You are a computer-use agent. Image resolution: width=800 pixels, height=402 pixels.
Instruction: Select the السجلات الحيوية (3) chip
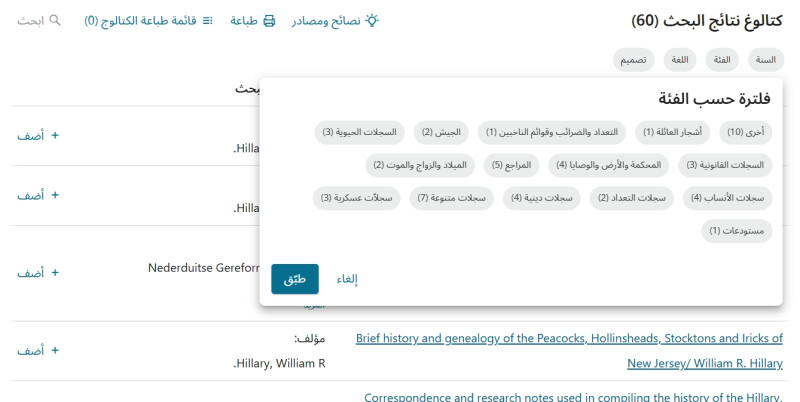point(359,132)
